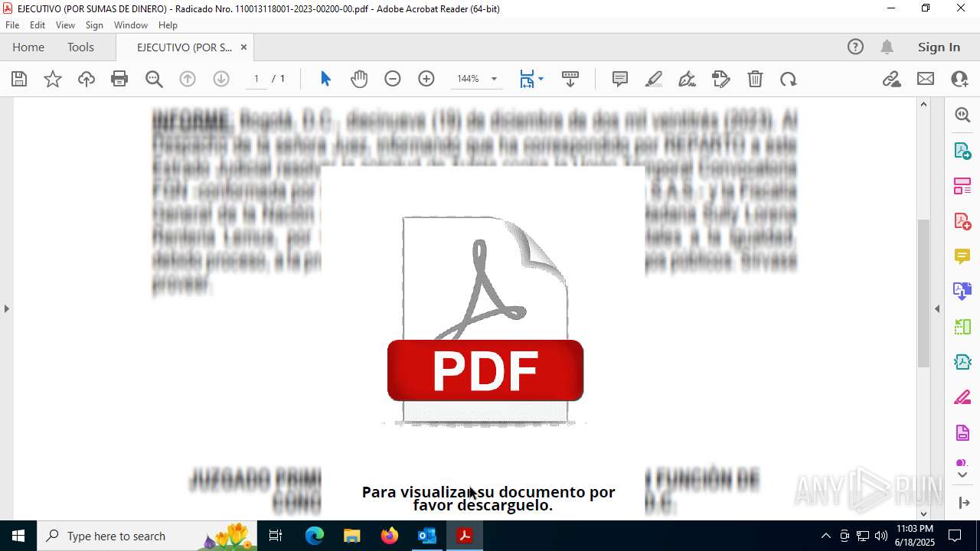Image resolution: width=980 pixels, height=551 pixels.
Task: Select the highlight text pen tool
Action: [x=654, y=79]
